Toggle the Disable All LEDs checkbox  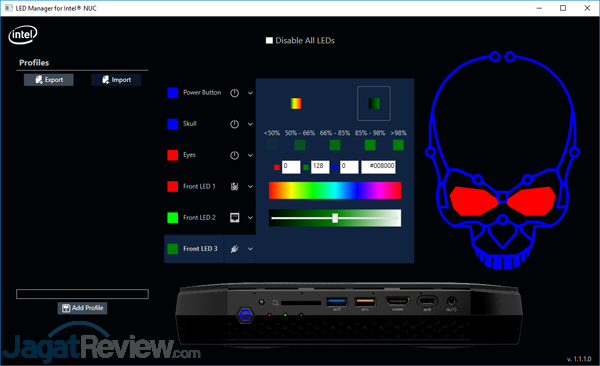[269, 41]
